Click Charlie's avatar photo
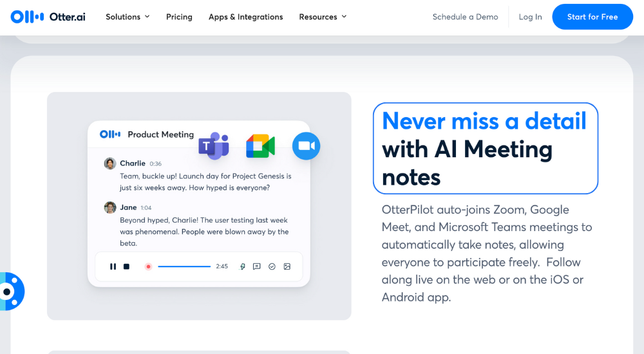Viewport: 644px width, 354px height. (109, 163)
